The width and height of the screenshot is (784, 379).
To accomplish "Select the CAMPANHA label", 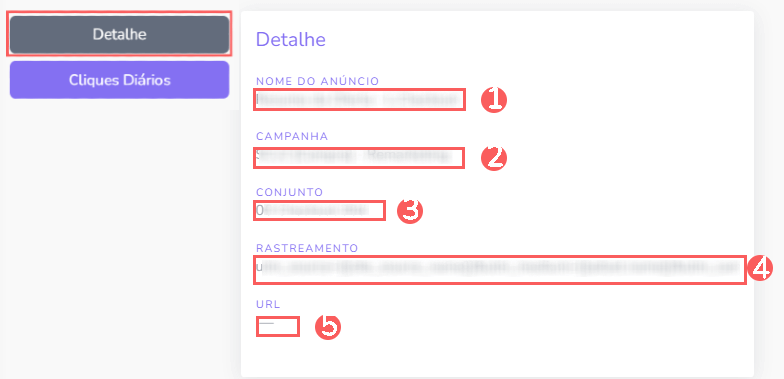I will (292, 136).
